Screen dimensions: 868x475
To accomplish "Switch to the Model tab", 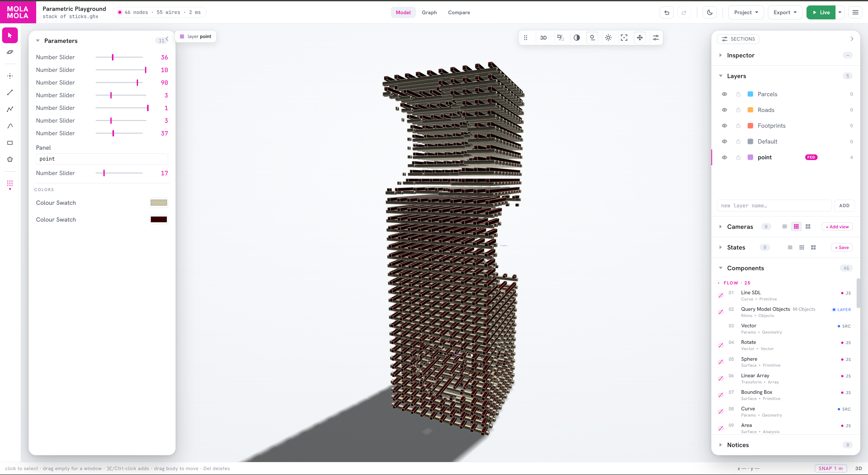I will [x=403, y=12].
